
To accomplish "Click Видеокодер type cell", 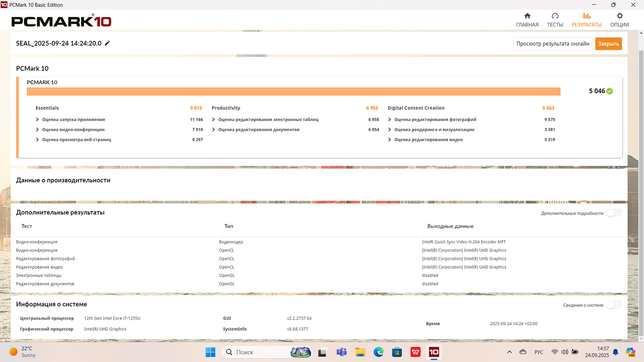I will coord(231,242).
